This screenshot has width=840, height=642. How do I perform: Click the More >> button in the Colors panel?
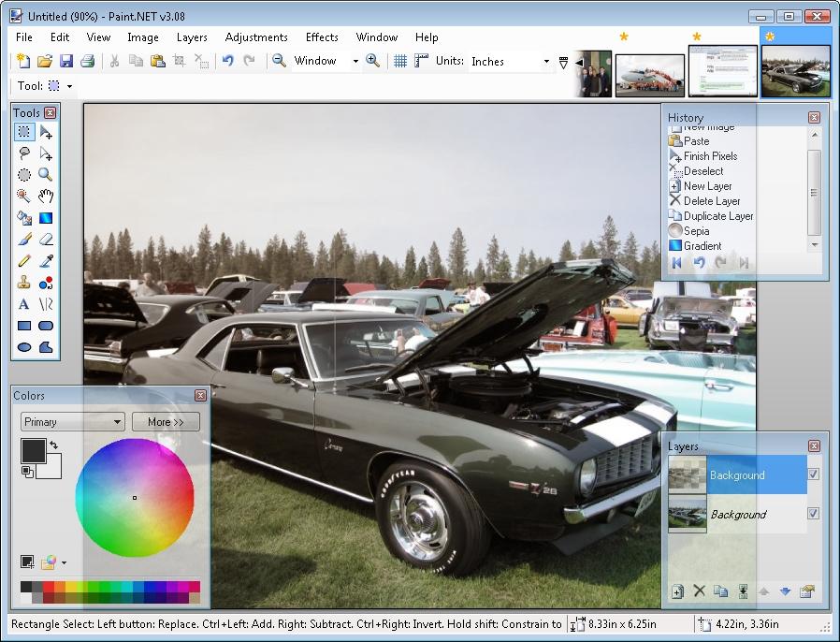pyautogui.click(x=166, y=421)
